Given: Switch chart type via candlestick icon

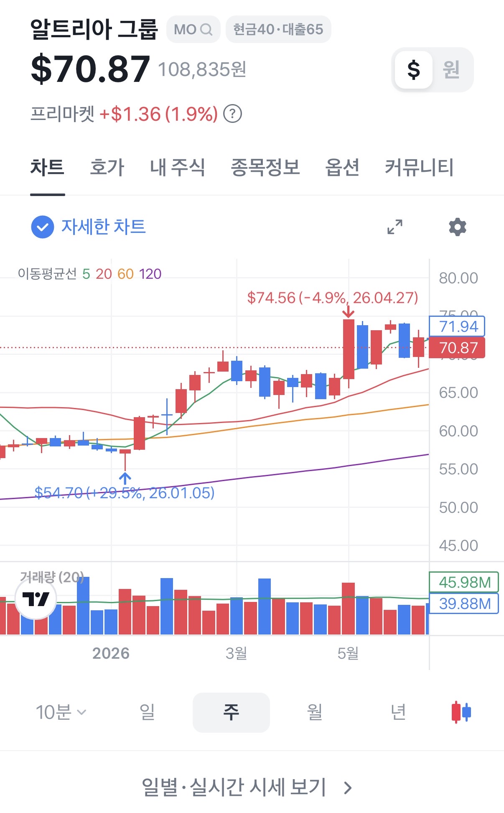Looking at the screenshot, I should 461,712.
